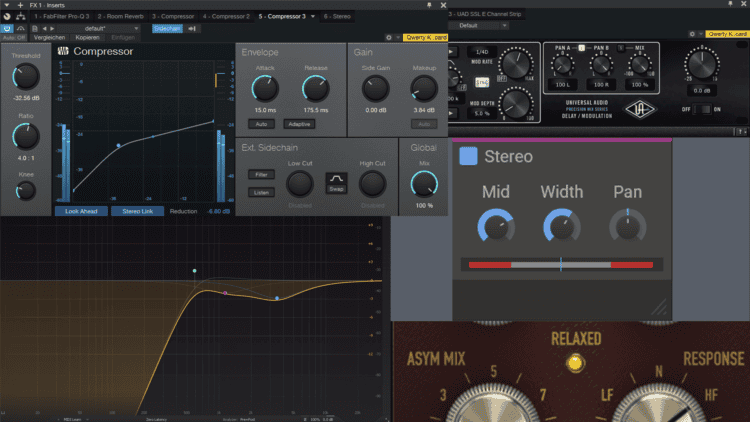Click the Knee knob
750x422 pixels.
[25, 191]
